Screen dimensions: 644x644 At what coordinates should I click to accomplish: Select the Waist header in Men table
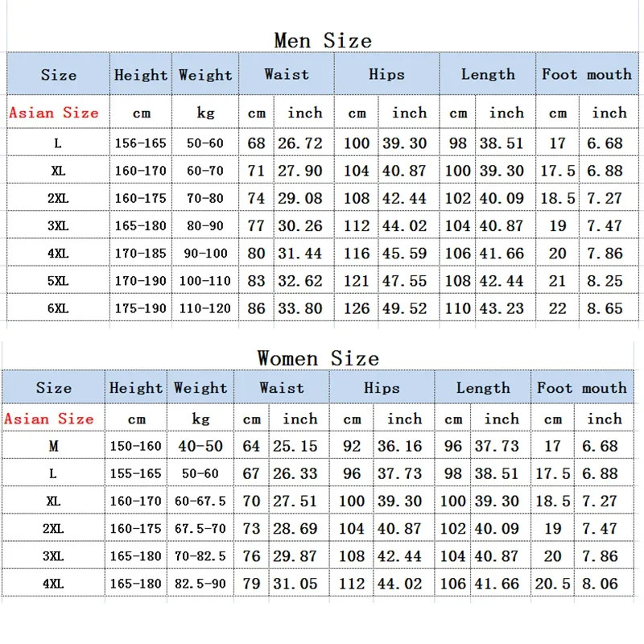tap(287, 74)
